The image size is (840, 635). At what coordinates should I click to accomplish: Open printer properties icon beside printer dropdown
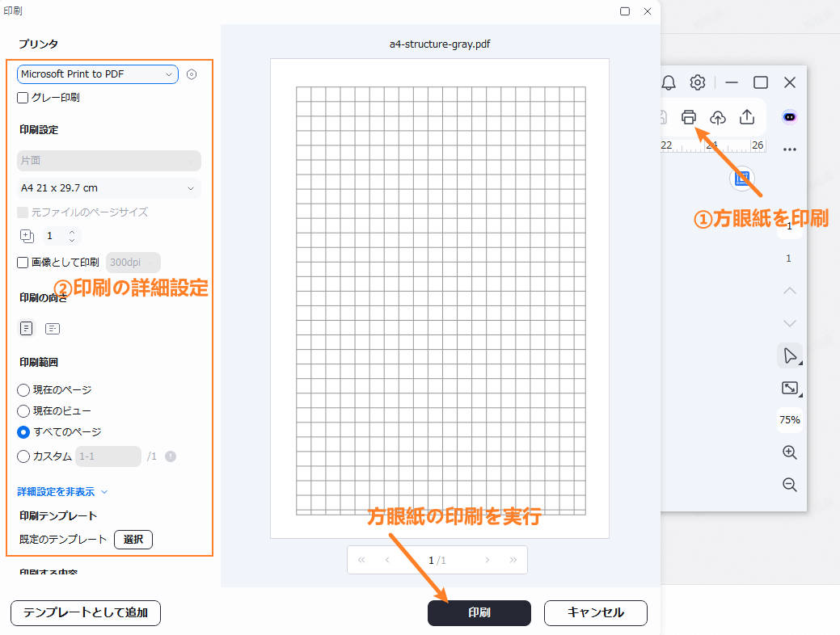click(x=192, y=74)
